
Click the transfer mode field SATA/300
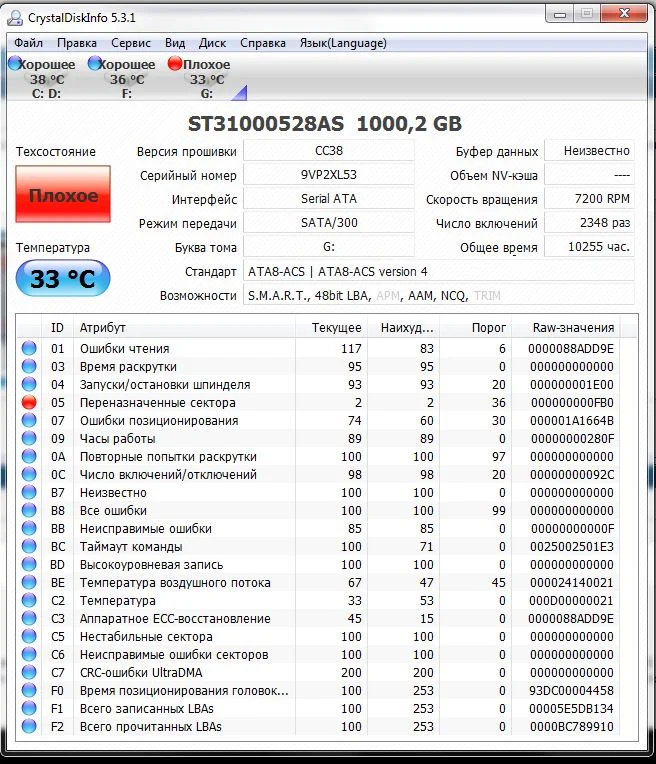tap(329, 223)
